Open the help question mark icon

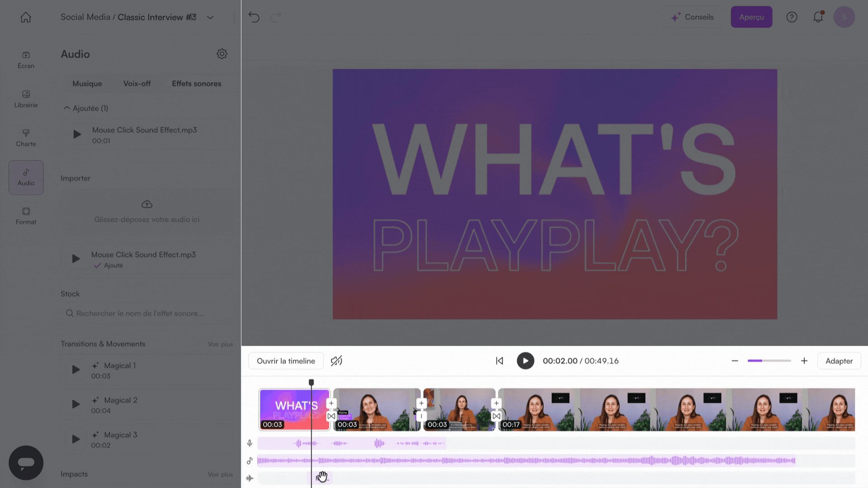coord(792,17)
